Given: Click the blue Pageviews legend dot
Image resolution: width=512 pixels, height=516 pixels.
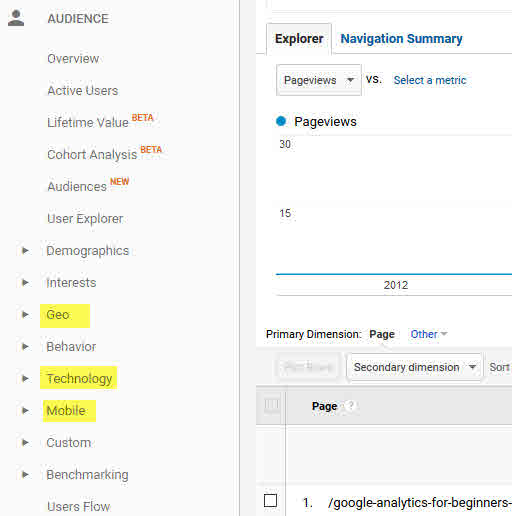Looking at the screenshot, I should point(281,121).
